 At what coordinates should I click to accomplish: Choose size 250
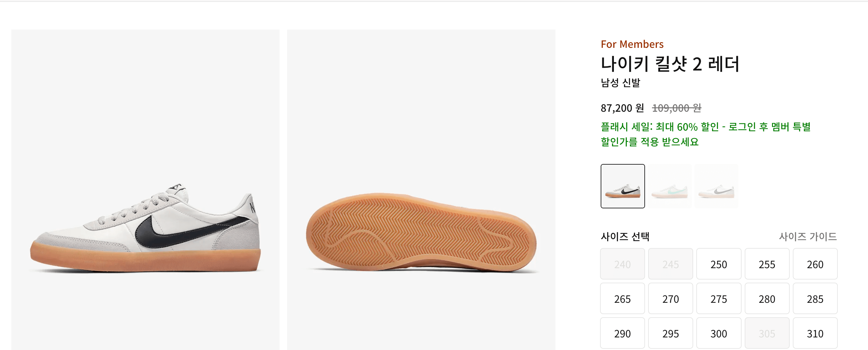pyautogui.click(x=719, y=264)
